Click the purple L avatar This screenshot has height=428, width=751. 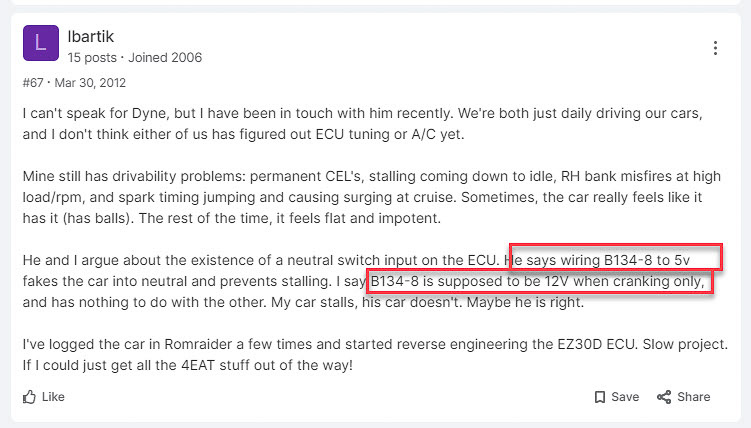pos(40,42)
